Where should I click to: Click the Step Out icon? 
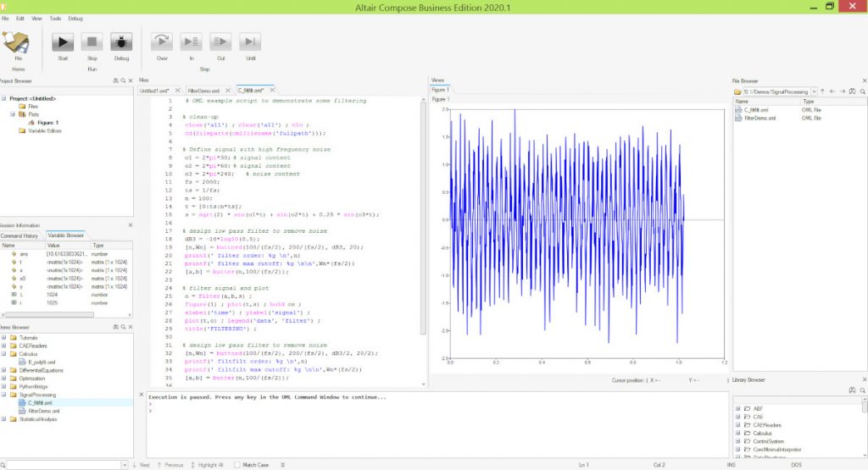coord(220,42)
